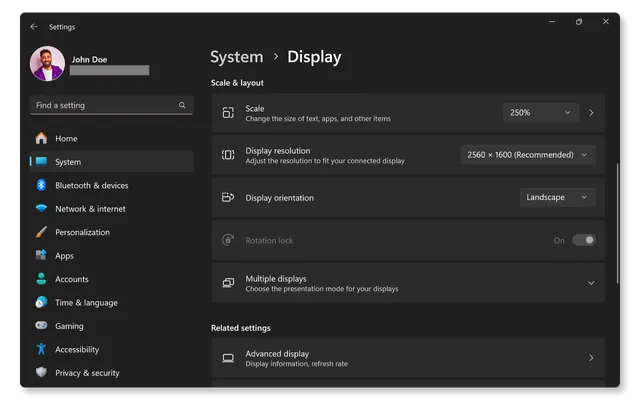Click the Time & language globe icon

41,302
